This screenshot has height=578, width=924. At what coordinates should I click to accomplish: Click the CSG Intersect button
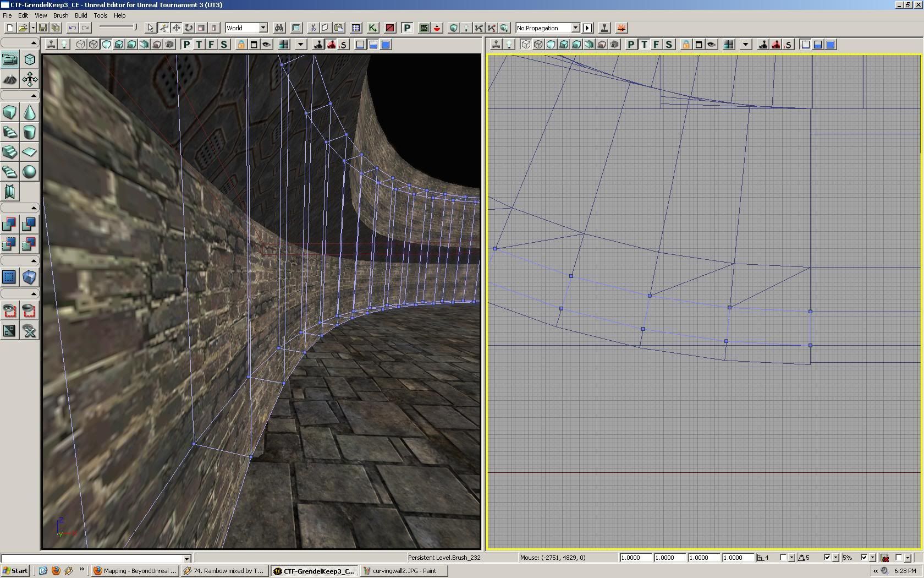(x=9, y=244)
